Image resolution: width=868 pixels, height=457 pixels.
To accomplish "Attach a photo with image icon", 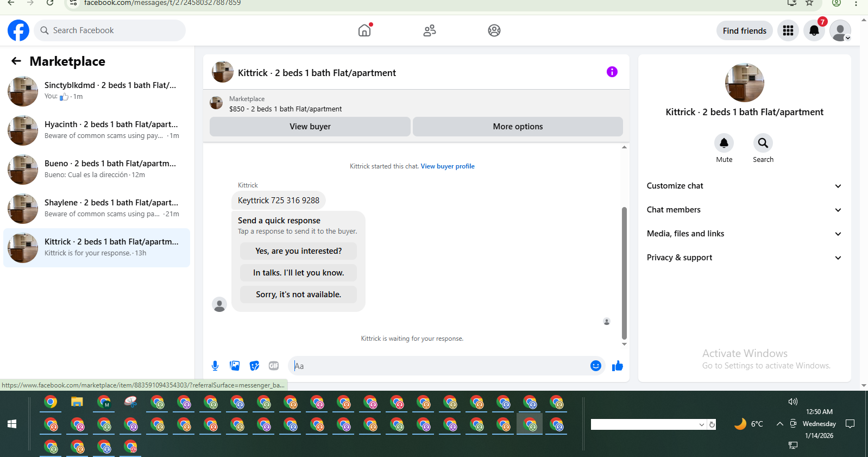I will coord(235,366).
